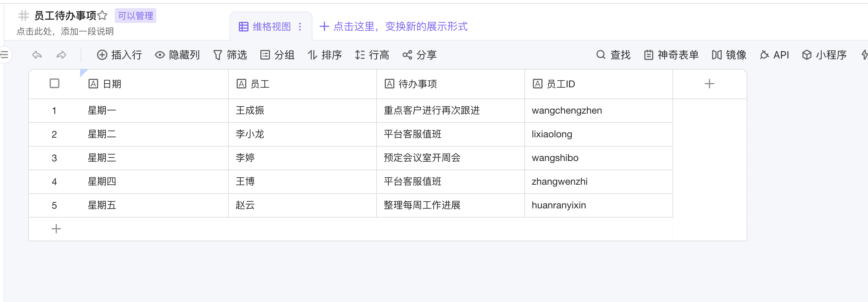Click 点击这里，变换新的展示形式 to add view
The height and width of the screenshot is (302, 868).
(393, 27)
